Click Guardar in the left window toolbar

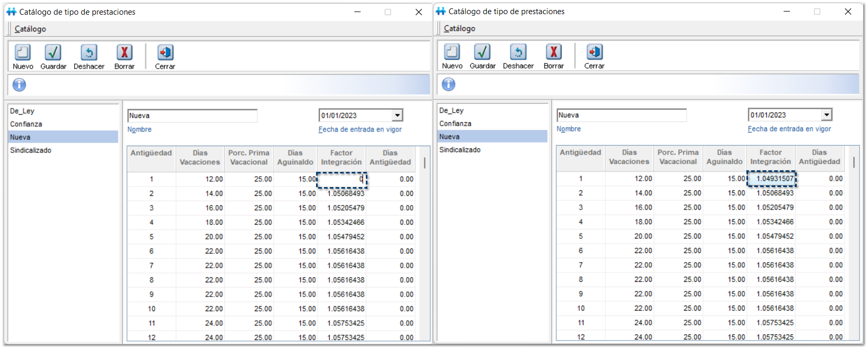tap(53, 53)
